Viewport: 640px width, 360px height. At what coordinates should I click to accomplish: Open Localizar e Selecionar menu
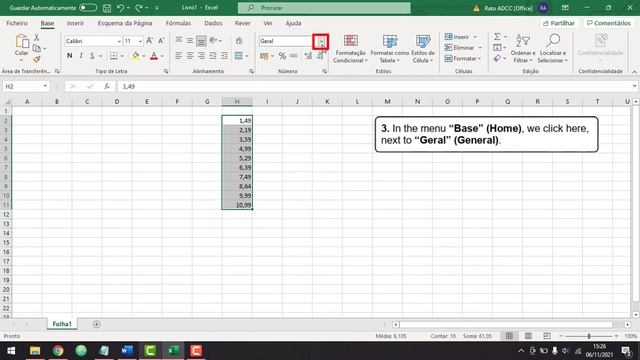[553, 49]
